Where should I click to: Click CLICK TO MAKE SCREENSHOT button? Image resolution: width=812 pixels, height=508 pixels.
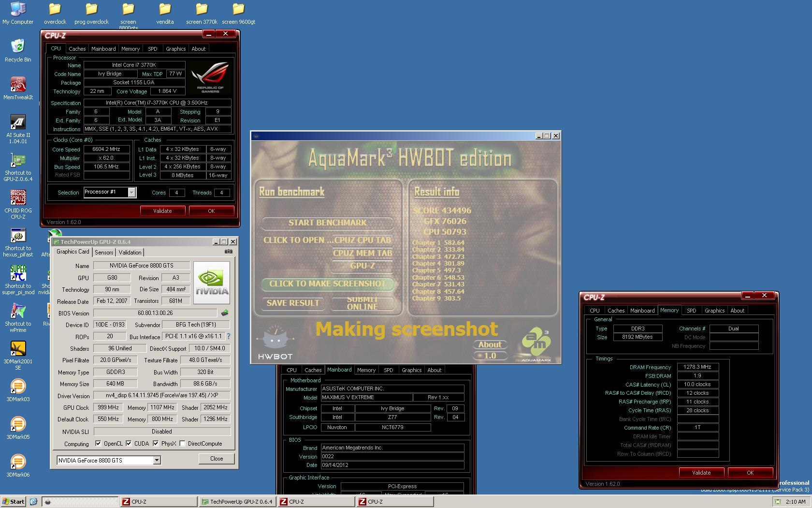tap(327, 284)
